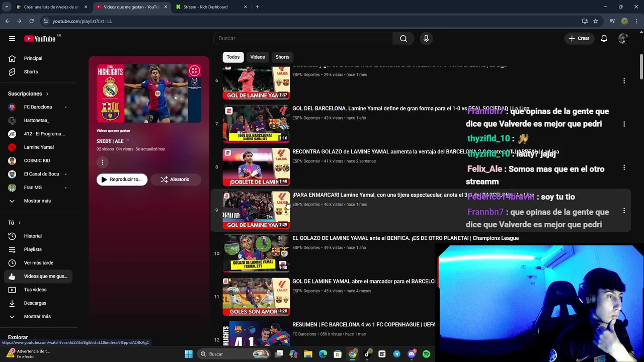Open the notifications bell
This screenshot has width=644, height=362.
(x=604, y=38)
